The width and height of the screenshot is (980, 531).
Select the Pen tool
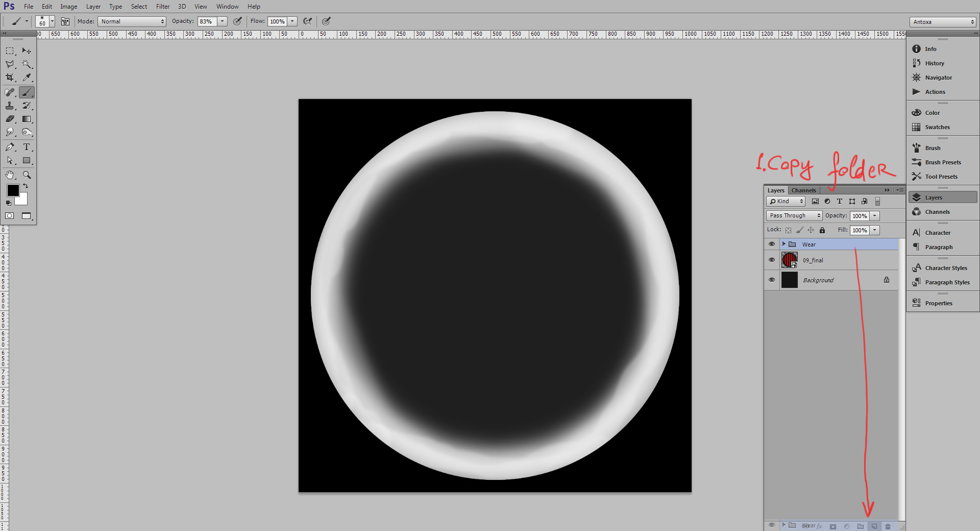coord(10,147)
